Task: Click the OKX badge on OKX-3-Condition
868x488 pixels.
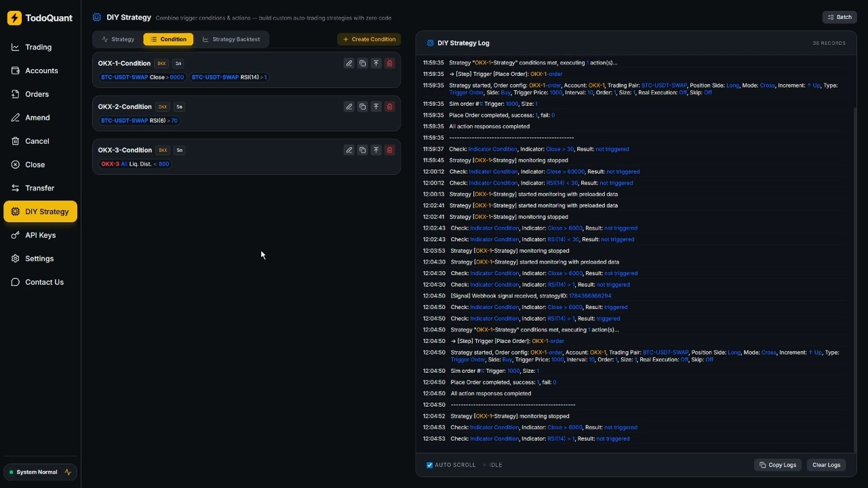Action: point(163,150)
